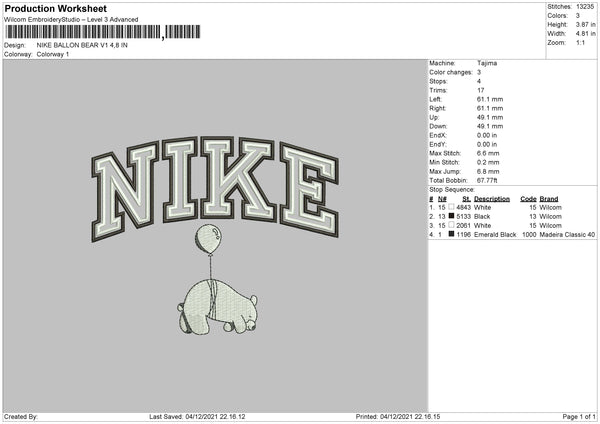Screen dimensions: 600x424
Task: Click the 'Down:' label
Action: click(x=438, y=126)
